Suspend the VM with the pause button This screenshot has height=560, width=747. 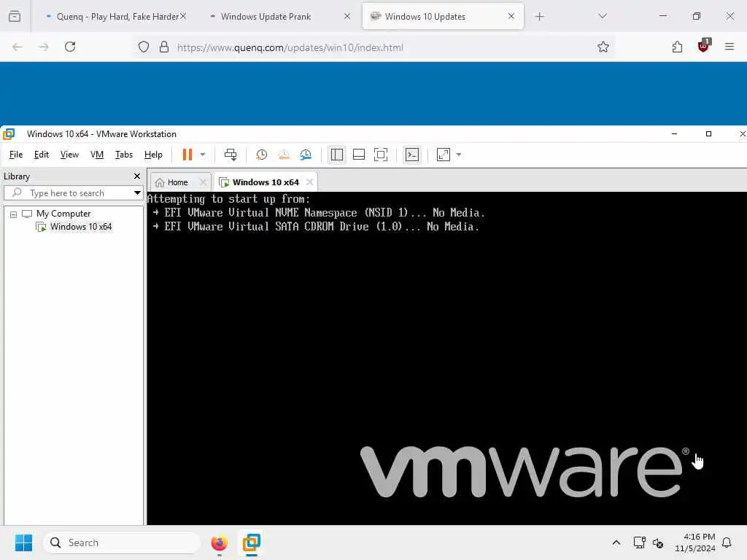(187, 155)
